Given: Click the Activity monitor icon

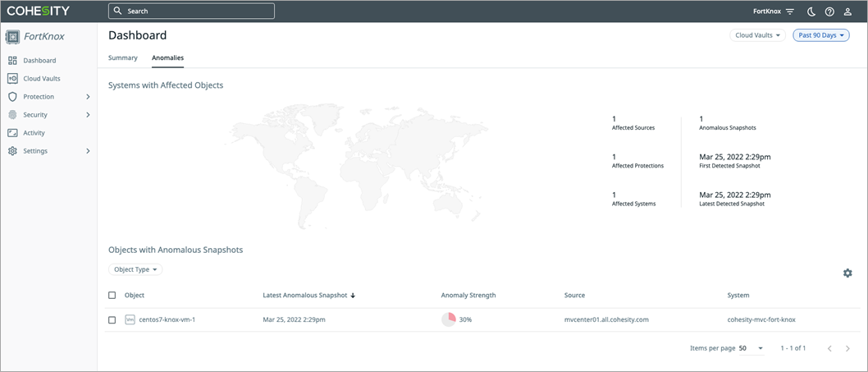Looking at the screenshot, I should pos(13,133).
